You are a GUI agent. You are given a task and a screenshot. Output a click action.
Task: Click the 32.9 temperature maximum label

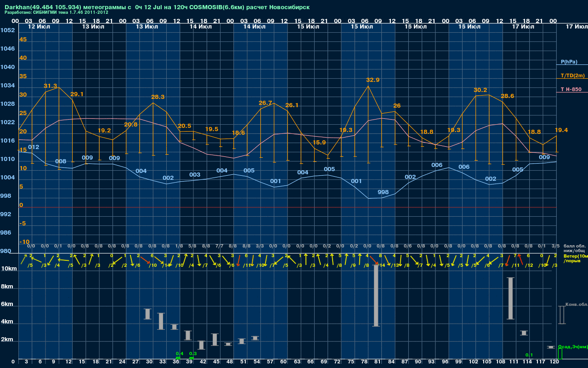pyautogui.click(x=373, y=80)
